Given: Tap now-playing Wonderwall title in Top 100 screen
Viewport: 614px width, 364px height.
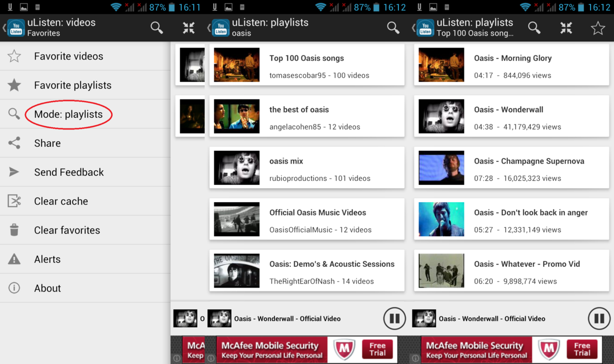Looking at the screenshot, I should click(x=492, y=319).
